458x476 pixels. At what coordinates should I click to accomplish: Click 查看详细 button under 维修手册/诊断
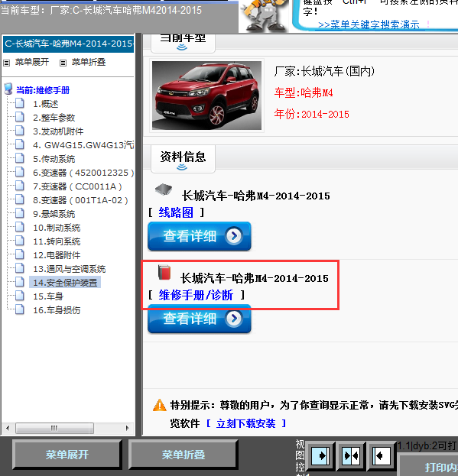tap(200, 319)
